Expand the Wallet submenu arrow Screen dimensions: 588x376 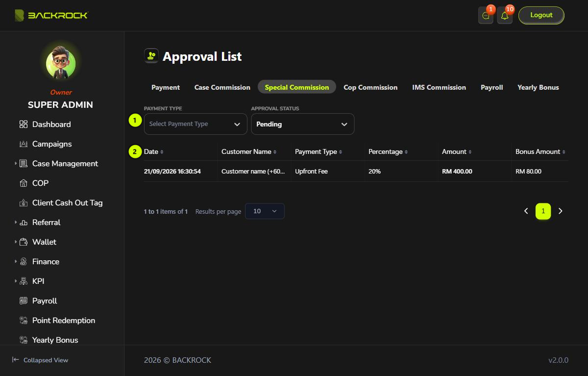tap(16, 242)
